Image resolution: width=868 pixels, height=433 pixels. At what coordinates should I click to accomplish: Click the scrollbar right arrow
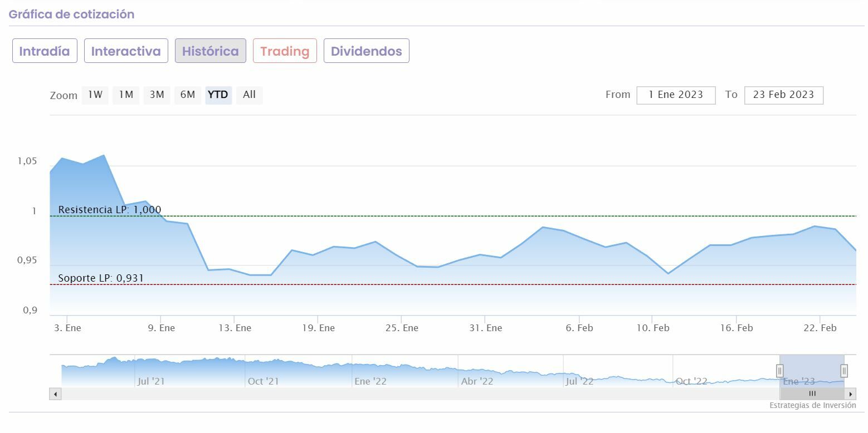click(851, 394)
